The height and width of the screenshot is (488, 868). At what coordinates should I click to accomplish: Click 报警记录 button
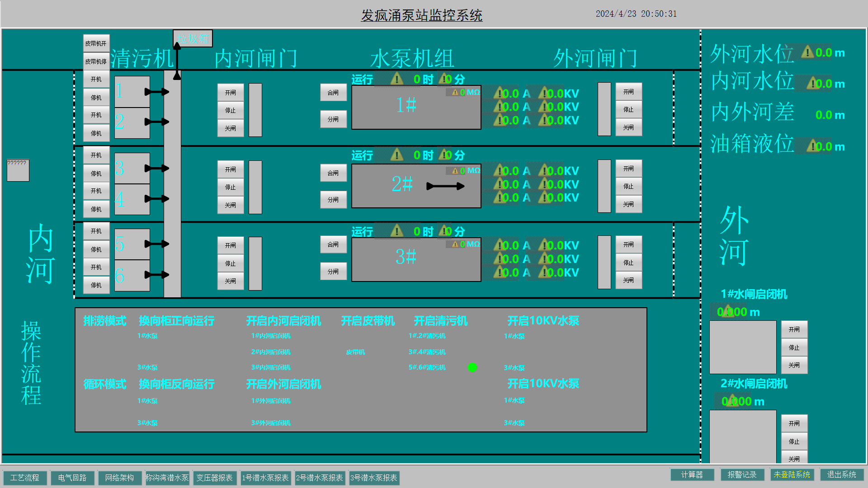tap(741, 474)
